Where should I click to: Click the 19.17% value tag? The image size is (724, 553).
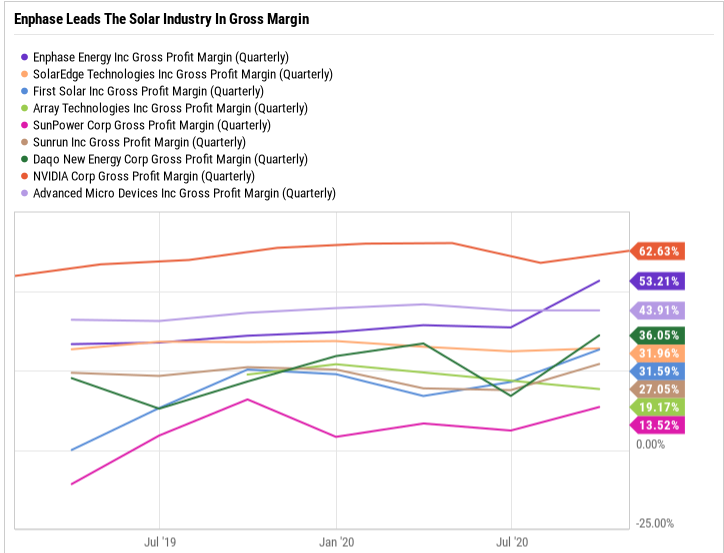coord(658,407)
